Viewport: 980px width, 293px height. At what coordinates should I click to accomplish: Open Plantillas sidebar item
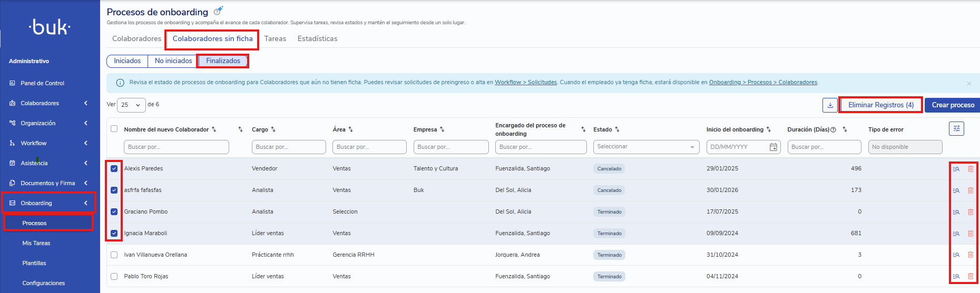tap(34, 263)
